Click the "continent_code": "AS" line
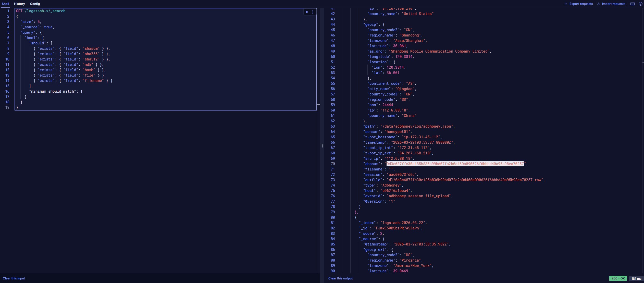The image size is (644, 283). (x=392, y=83)
